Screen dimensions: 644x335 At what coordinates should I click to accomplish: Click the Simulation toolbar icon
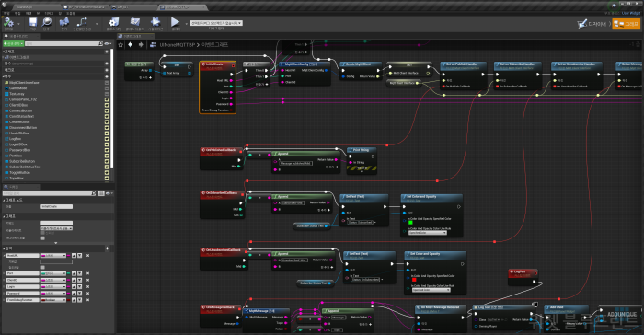155,23
